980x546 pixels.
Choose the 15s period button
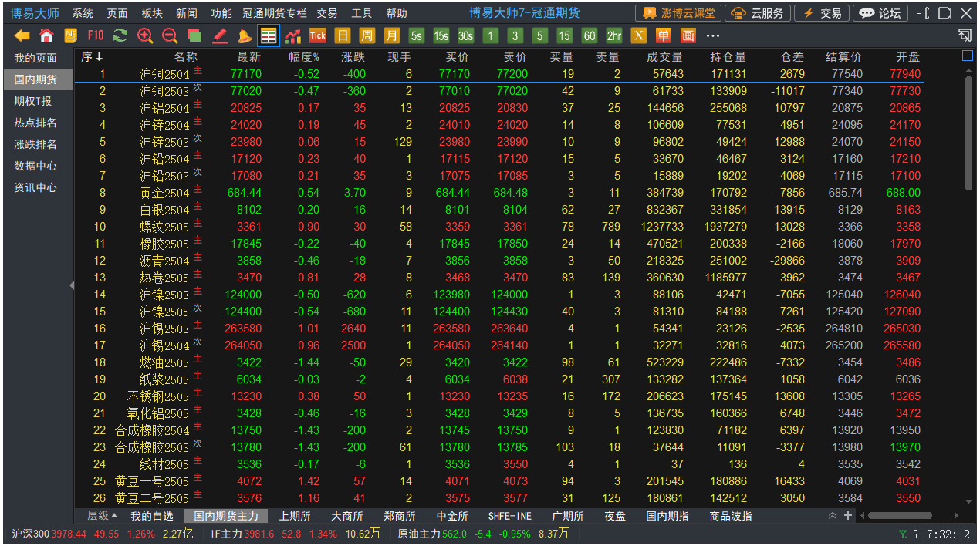pos(441,35)
